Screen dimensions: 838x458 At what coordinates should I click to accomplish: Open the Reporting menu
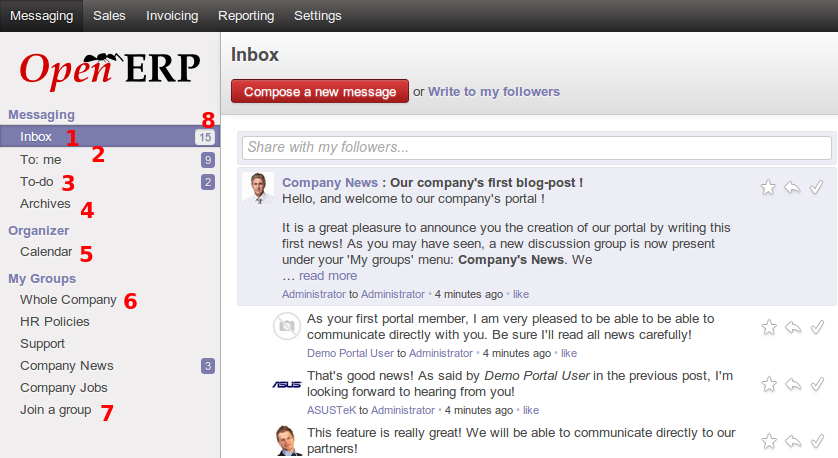pyautogui.click(x=246, y=16)
